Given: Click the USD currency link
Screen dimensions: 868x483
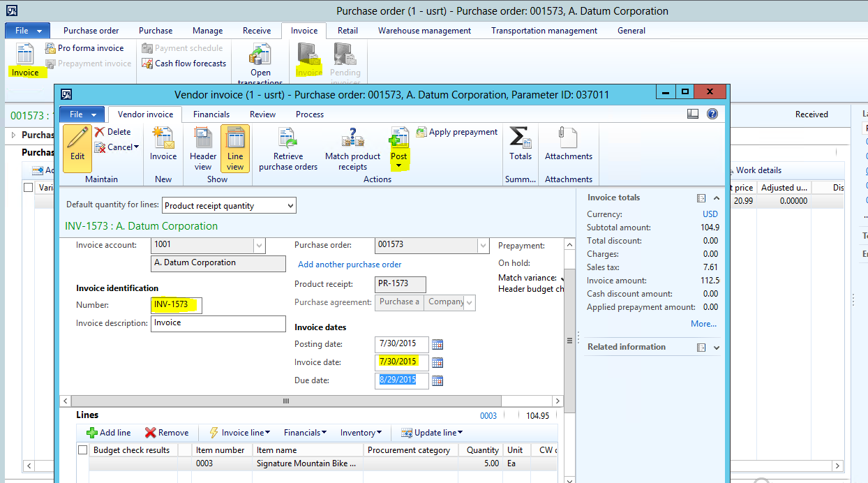Looking at the screenshot, I should point(710,214).
